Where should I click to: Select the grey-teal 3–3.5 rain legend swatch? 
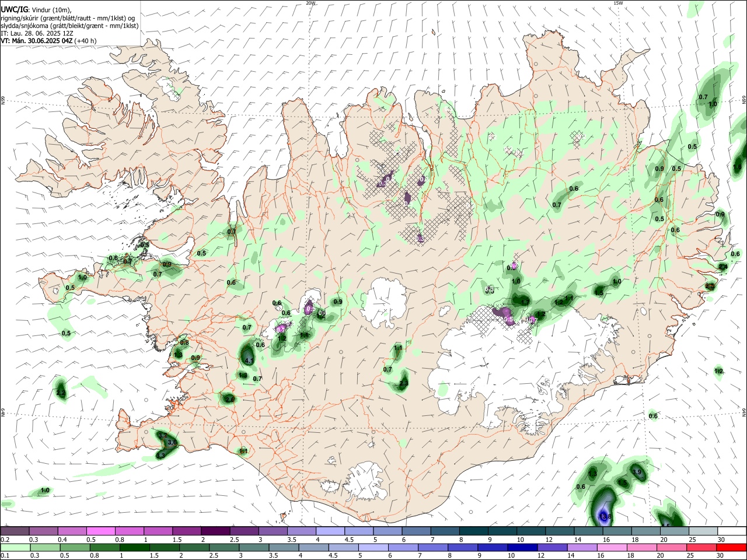(254, 547)
